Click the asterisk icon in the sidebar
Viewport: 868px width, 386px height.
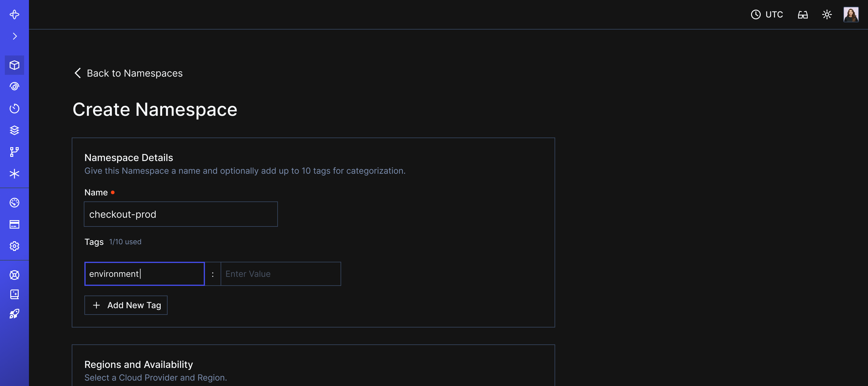click(14, 174)
